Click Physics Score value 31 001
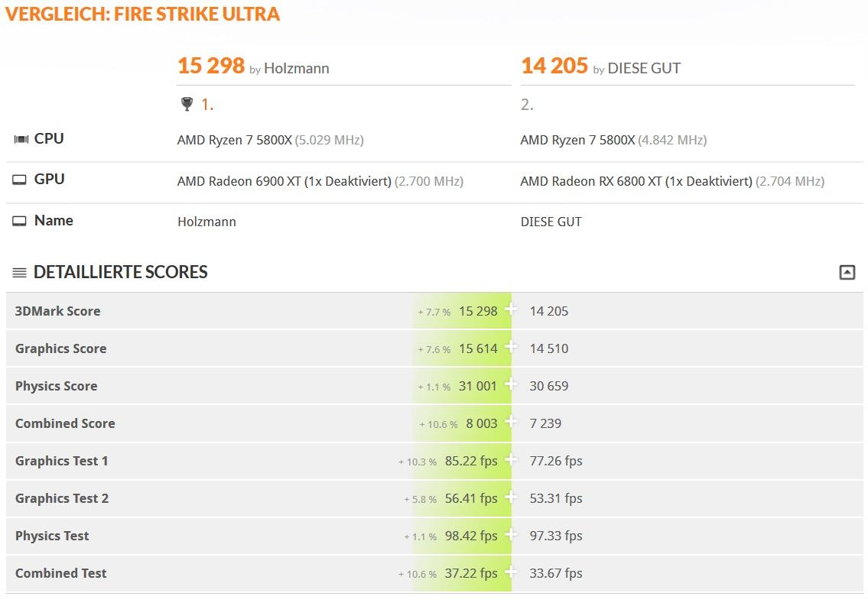 click(478, 386)
